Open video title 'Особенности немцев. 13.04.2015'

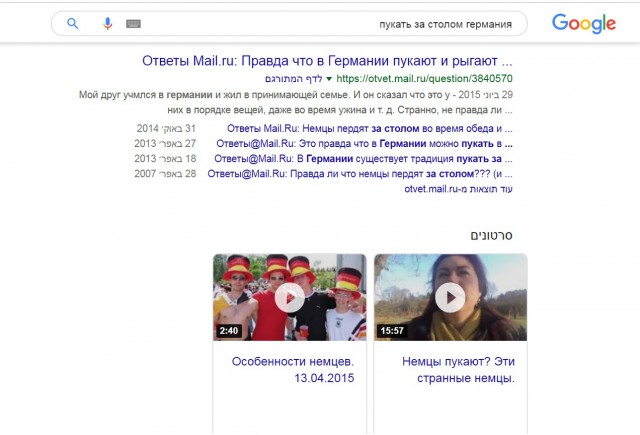click(x=293, y=370)
